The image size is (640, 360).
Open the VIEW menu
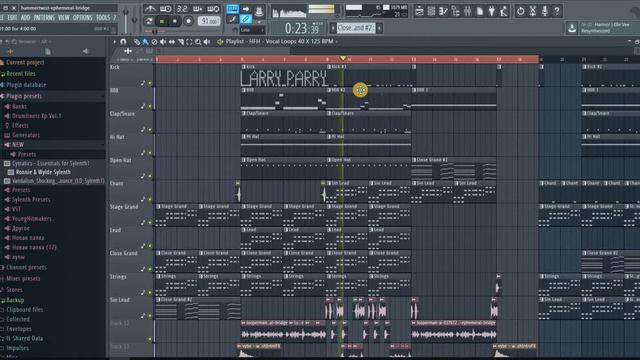(64, 18)
